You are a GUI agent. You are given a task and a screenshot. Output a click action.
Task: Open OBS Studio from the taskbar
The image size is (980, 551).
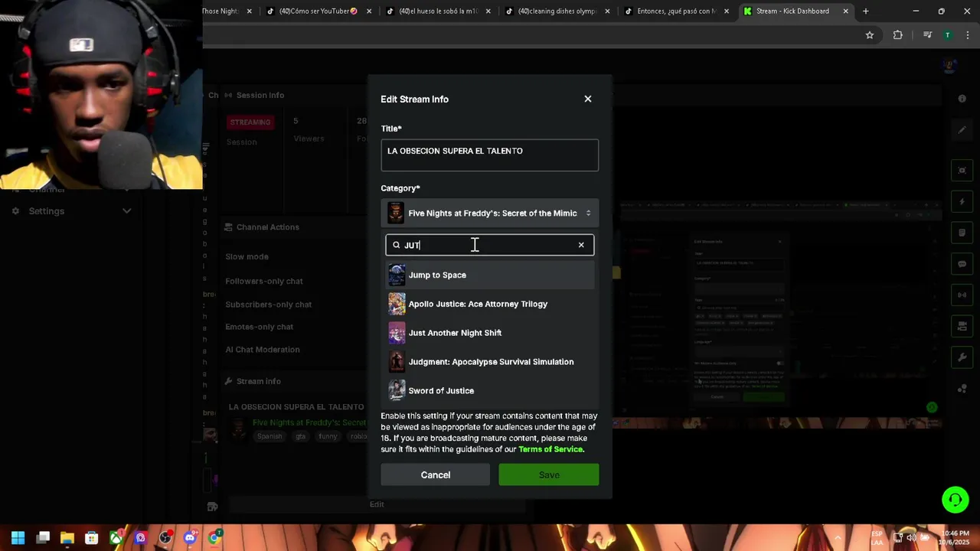tap(165, 538)
